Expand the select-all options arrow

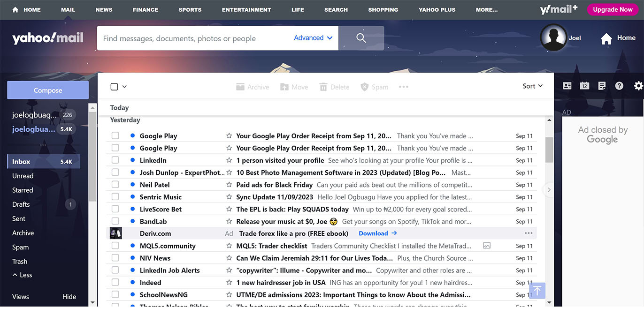click(x=124, y=86)
